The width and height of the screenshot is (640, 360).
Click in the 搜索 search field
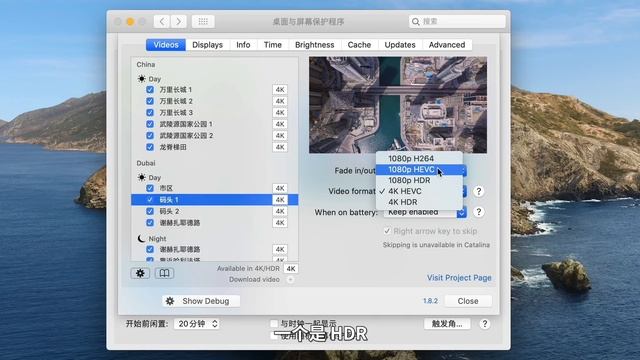pos(457,22)
